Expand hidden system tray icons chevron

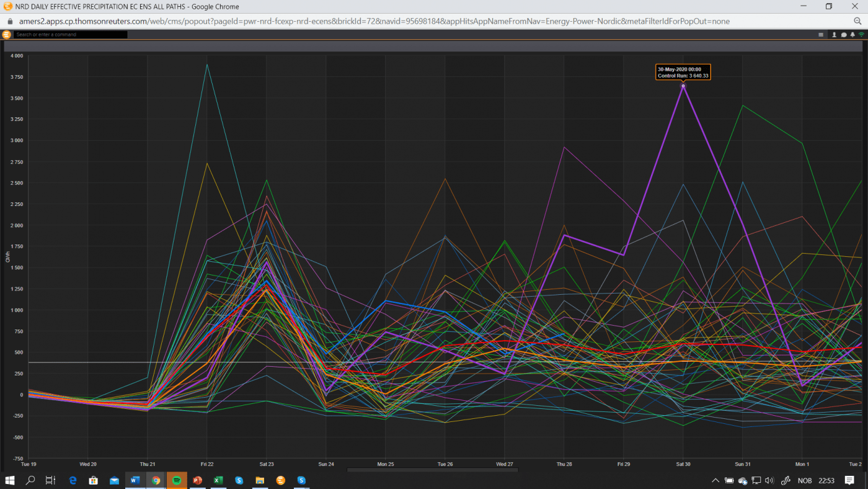coord(715,480)
